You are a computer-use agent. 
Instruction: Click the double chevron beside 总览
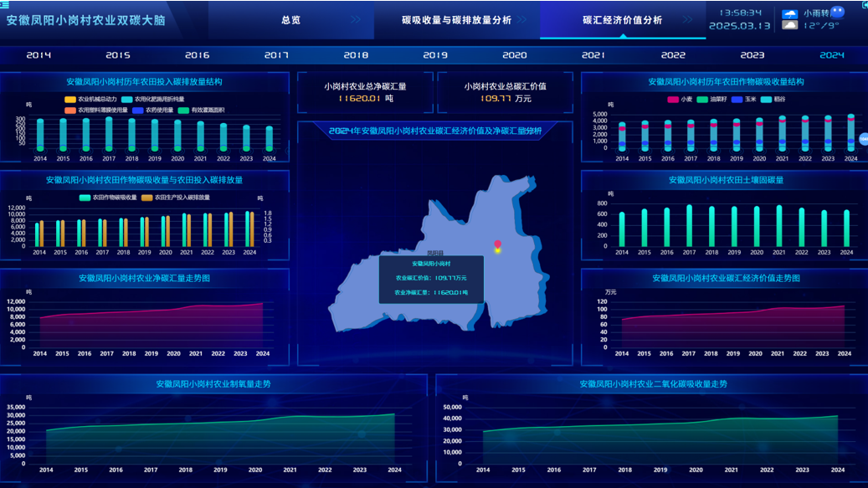(x=357, y=20)
